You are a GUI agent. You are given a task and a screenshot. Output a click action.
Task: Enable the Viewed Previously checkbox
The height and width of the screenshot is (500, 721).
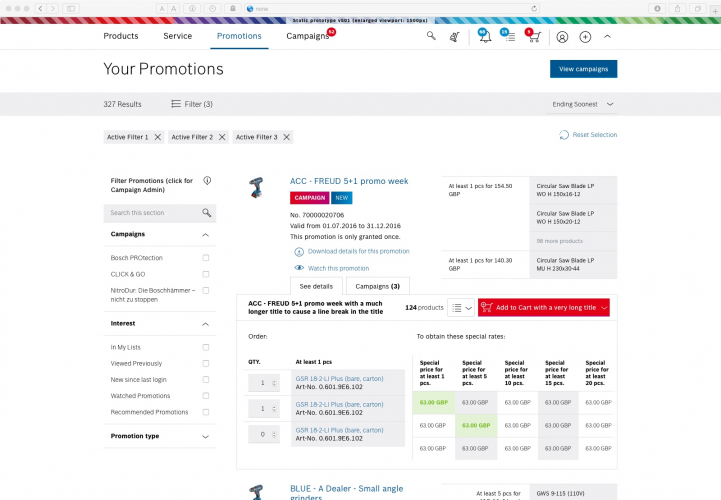click(x=206, y=363)
